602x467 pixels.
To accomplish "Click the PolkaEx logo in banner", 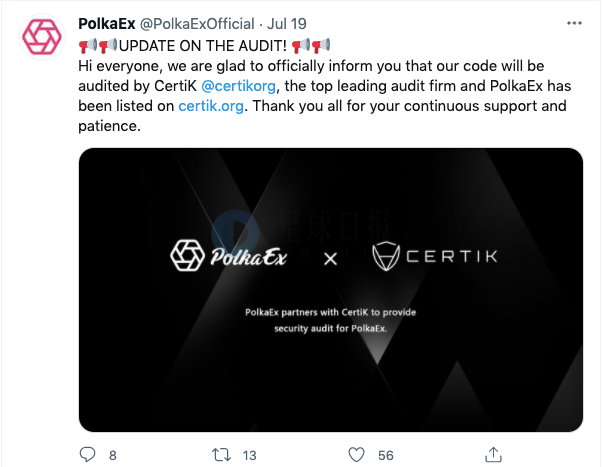I will click(x=228, y=256).
